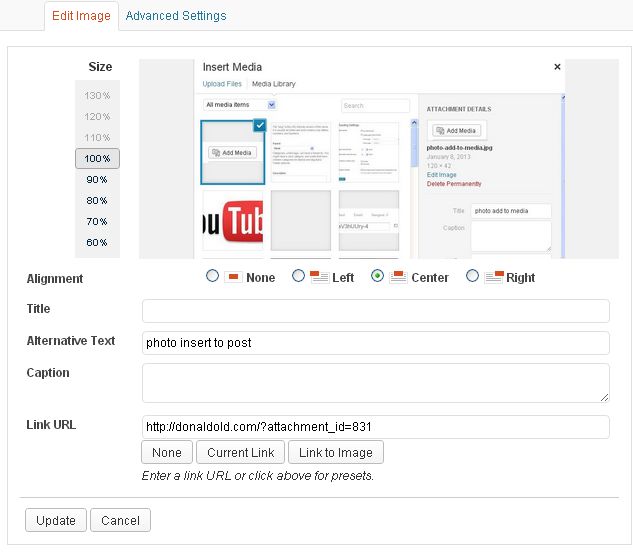Close the Insert Media preview with X
Screen dimensions: 633x555
557,67
